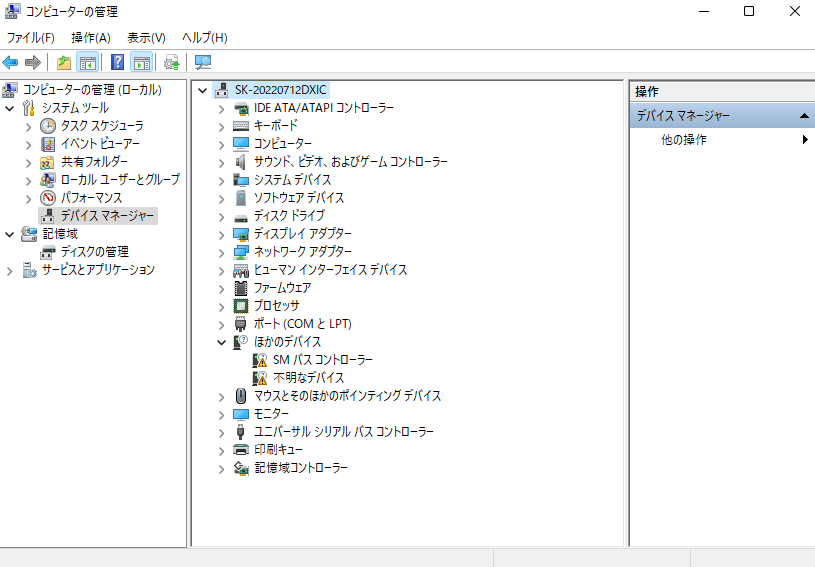Toggle the Show/Hide Console Tree icon
815x567 pixels.
pos(88,63)
